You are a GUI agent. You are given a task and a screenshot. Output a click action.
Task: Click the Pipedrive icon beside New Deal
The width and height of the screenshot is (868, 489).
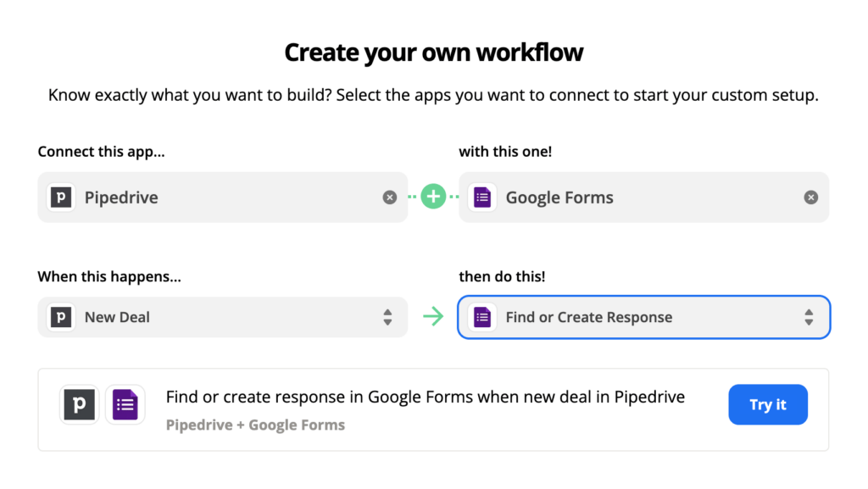click(61, 317)
